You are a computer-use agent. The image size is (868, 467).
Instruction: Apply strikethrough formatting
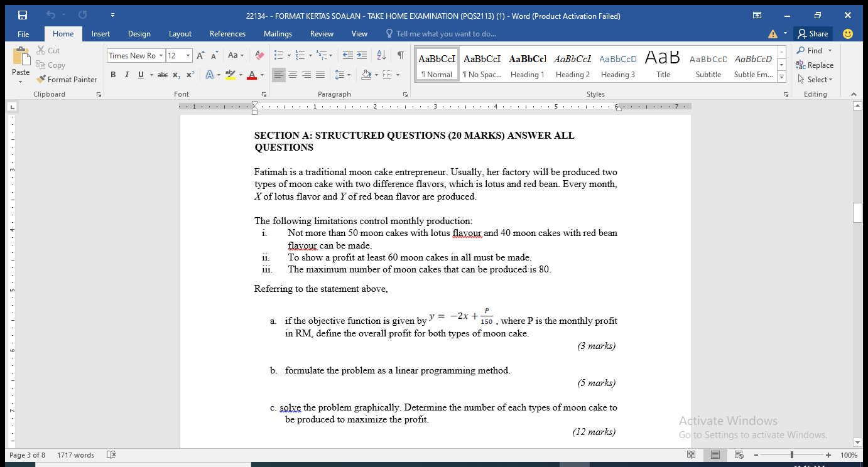(x=161, y=75)
